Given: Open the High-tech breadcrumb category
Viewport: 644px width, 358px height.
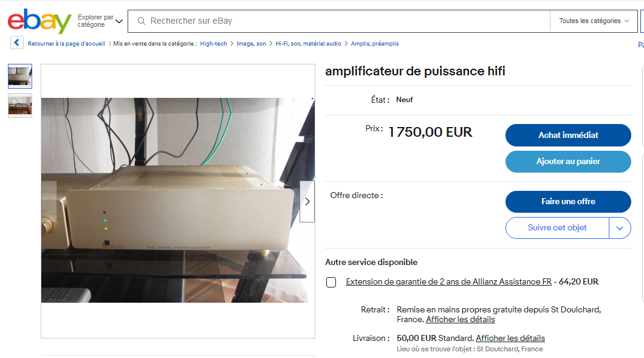Looking at the screenshot, I should pos(213,44).
